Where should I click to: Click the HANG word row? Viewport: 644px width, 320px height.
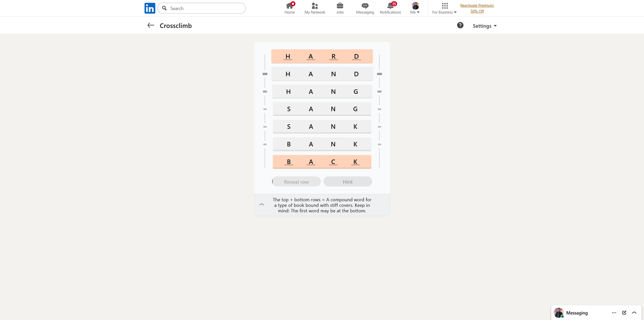(322, 92)
